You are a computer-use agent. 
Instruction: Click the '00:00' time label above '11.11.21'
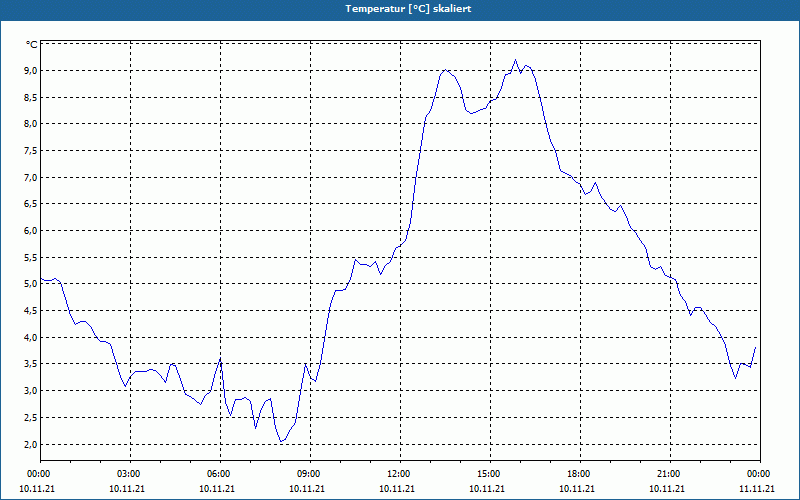click(758, 474)
